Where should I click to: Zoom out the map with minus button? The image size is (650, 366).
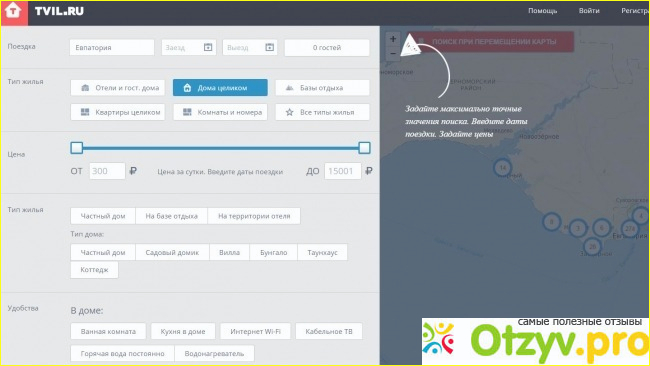pos(393,53)
